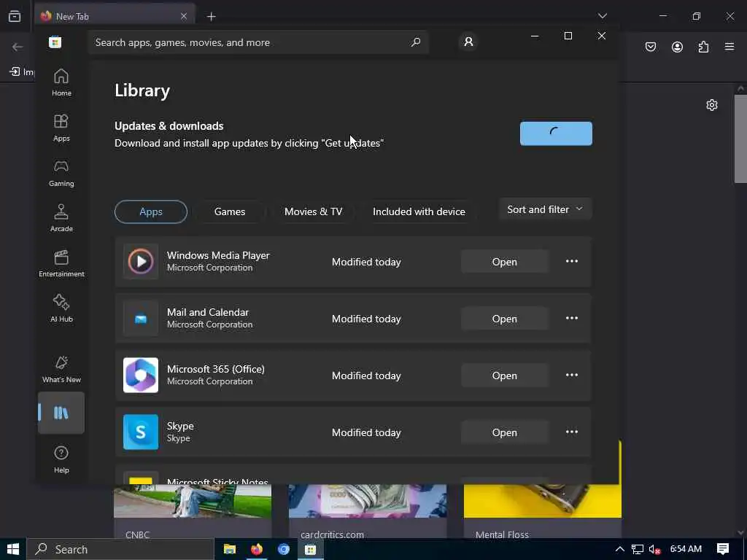Screen dimensions: 747x560
Task: Close the New Tab Firefox tab
Action: (x=183, y=17)
